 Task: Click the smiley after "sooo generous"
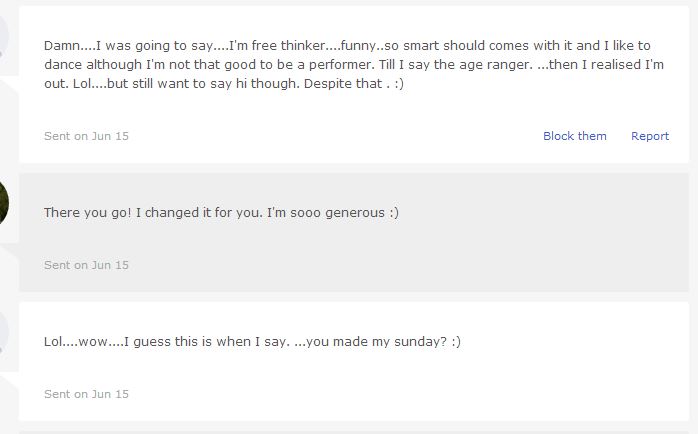click(x=394, y=213)
